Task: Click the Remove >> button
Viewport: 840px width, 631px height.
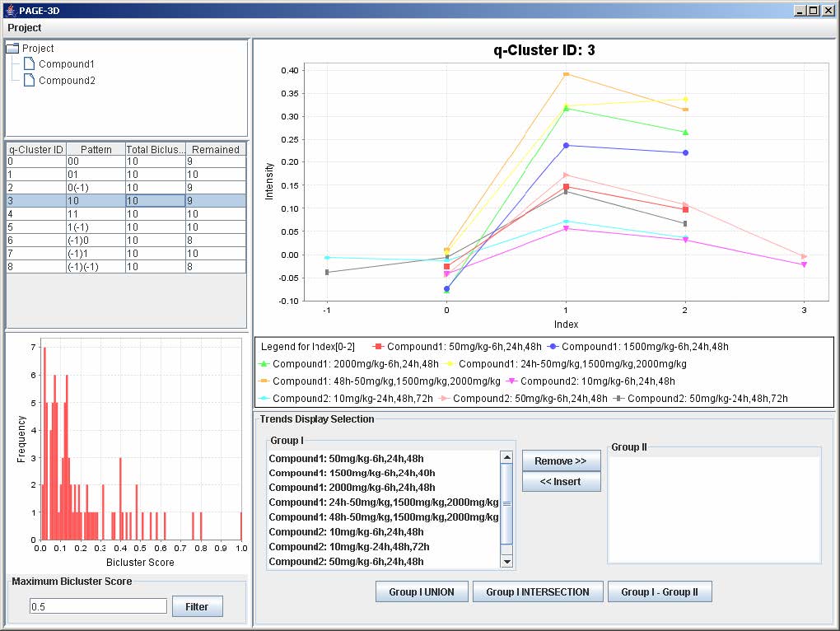Action: (x=561, y=460)
